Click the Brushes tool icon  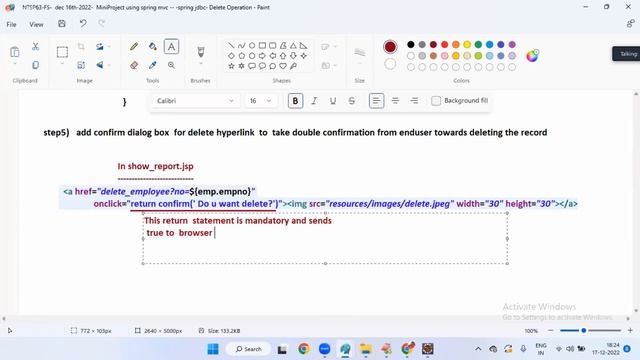click(200, 51)
